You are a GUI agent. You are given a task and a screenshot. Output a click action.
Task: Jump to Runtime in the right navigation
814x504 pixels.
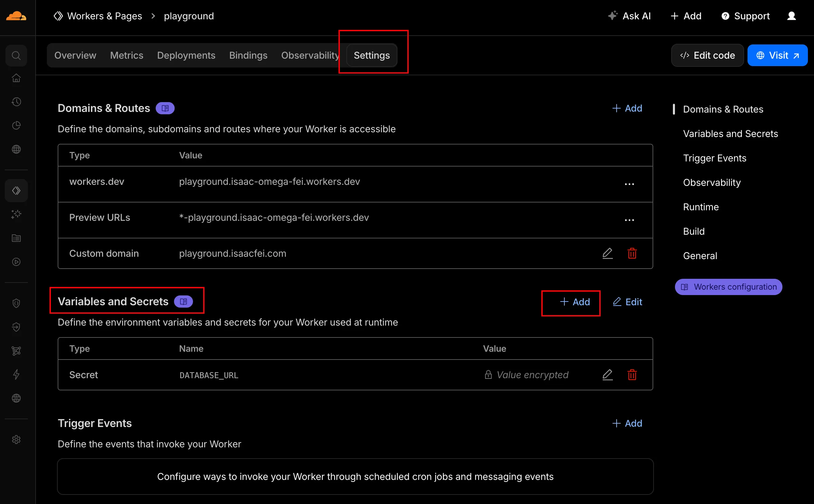[x=701, y=207]
